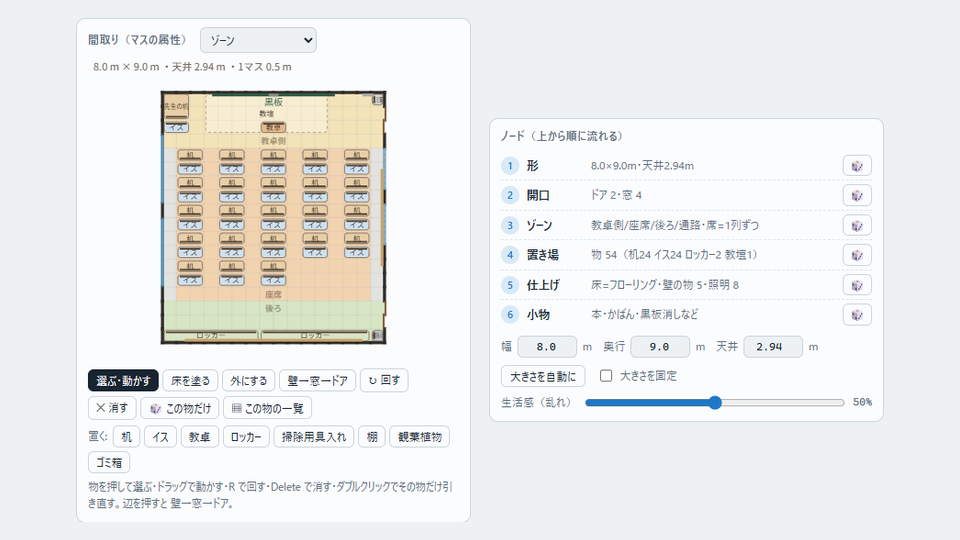Reroll the 形 node with its dice icon
Screen dimensions: 960x540
point(857,166)
